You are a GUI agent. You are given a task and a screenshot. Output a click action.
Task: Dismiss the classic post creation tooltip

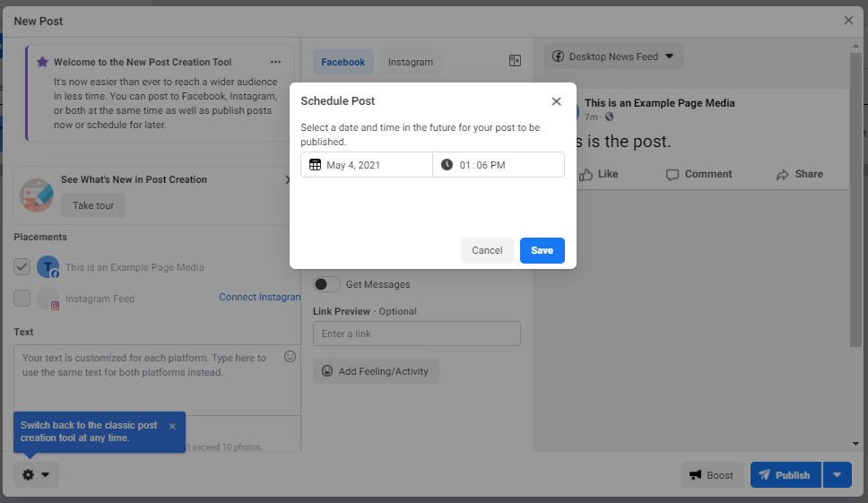[x=173, y=426]
